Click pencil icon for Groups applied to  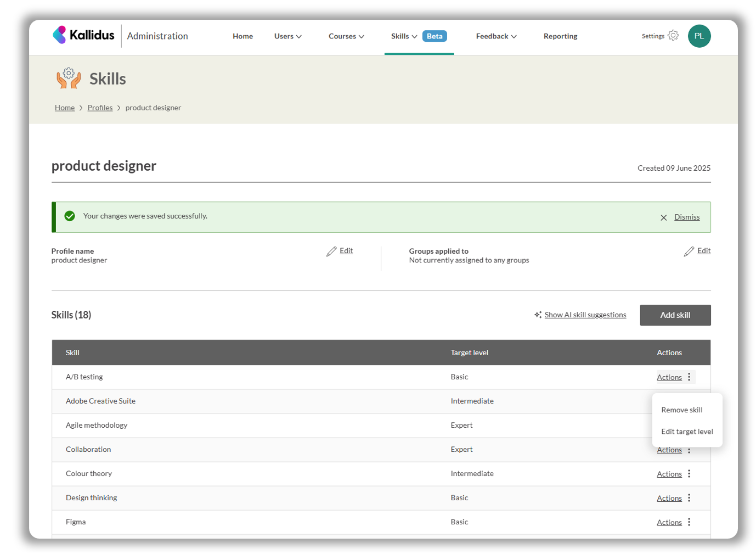[x=689, y=251]
